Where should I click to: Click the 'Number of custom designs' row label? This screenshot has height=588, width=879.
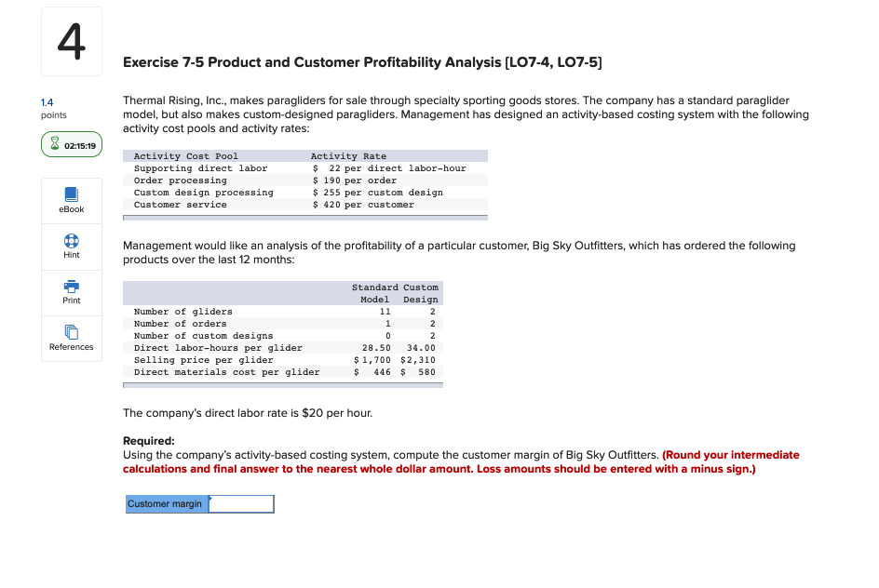pos(203,336)
